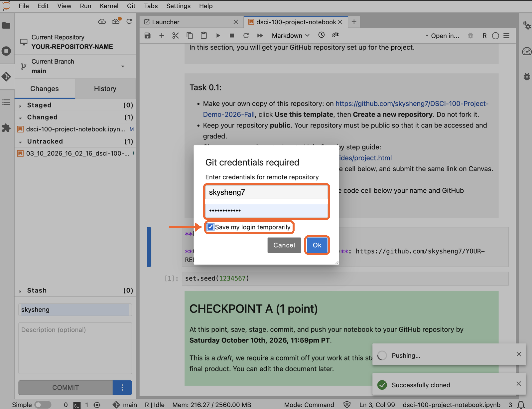Cut the selected cell with scissors
Screen dimensions: 532x409
click(x=176, y=35)
